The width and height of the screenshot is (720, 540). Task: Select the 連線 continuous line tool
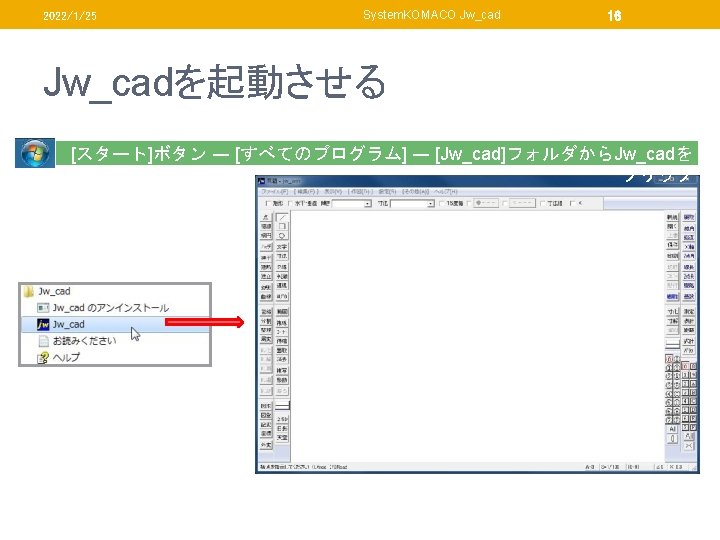(282, 286)
